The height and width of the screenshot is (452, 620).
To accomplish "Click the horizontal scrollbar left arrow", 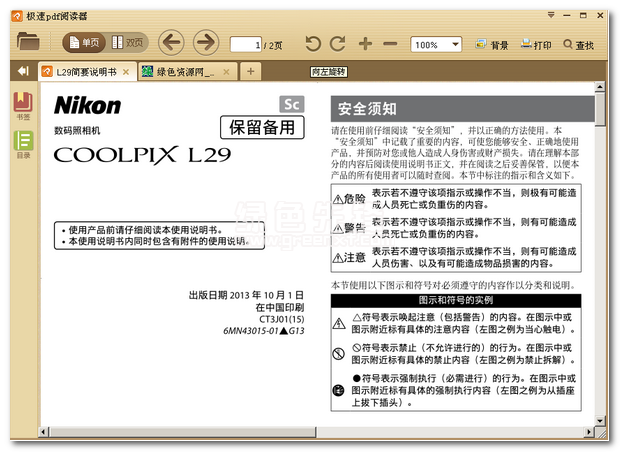I will click(43, 432).
